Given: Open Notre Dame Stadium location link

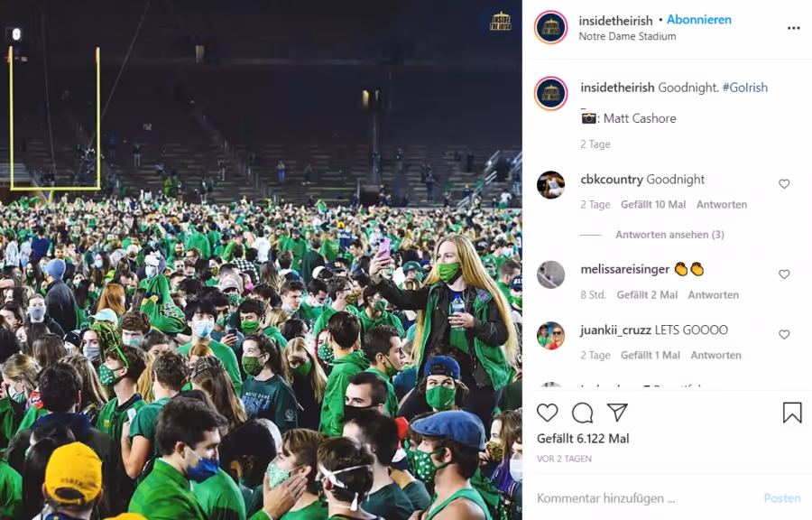Looking at the screenshot, I should click(x=627, y=36).
